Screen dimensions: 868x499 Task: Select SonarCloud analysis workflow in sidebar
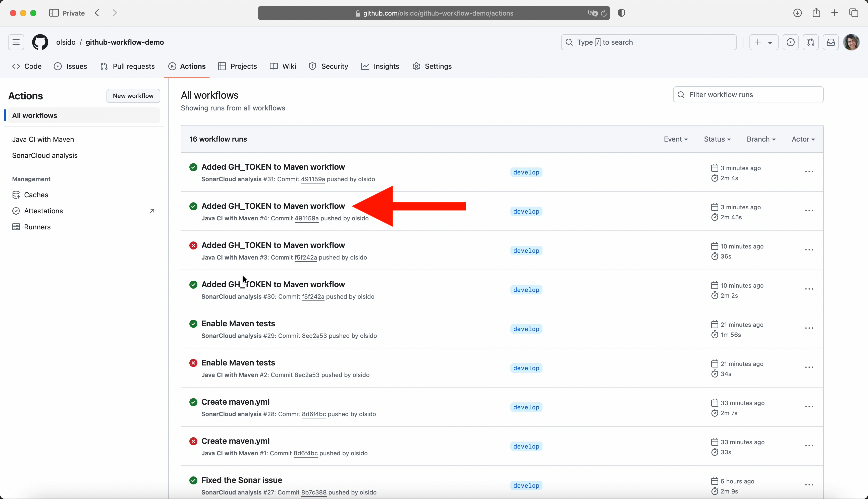coord(45,156)
